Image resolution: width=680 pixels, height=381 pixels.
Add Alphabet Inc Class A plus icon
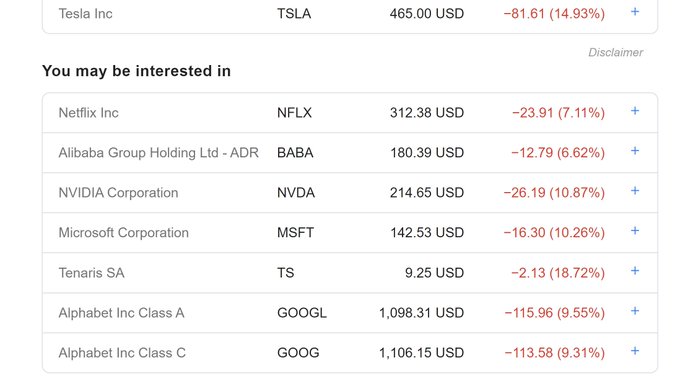pos(634,311)
